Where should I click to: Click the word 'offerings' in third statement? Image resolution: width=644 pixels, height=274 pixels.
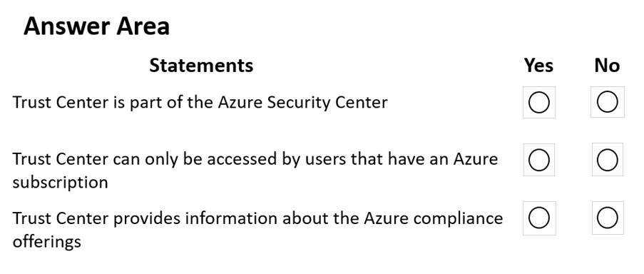pyautogui.click(x=47, y=242)
